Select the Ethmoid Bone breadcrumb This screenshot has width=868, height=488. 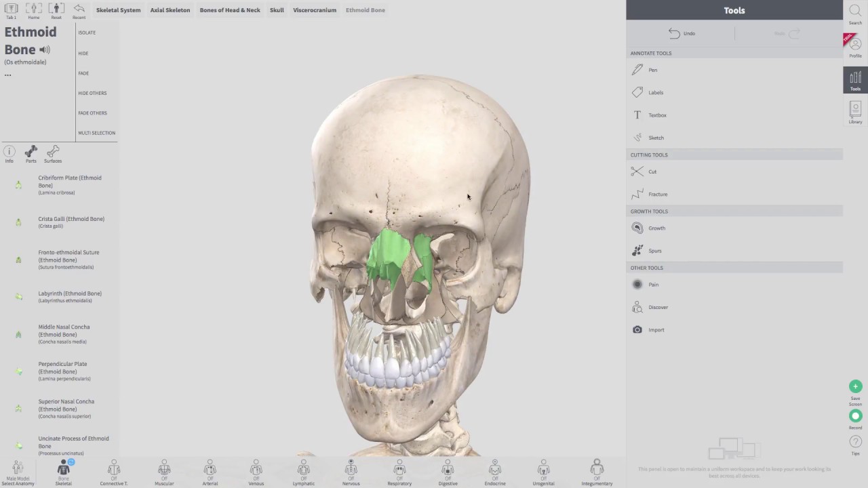click(366, 10)
